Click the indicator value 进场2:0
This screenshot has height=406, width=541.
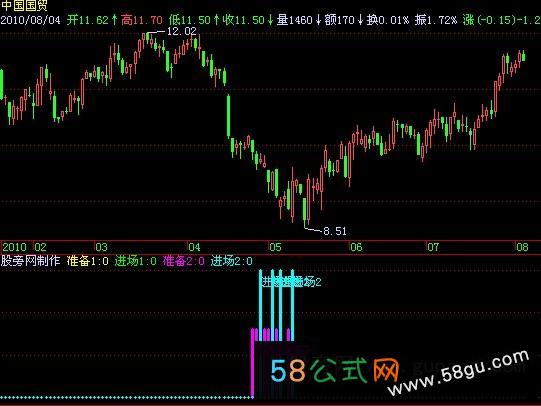(232, 261)
